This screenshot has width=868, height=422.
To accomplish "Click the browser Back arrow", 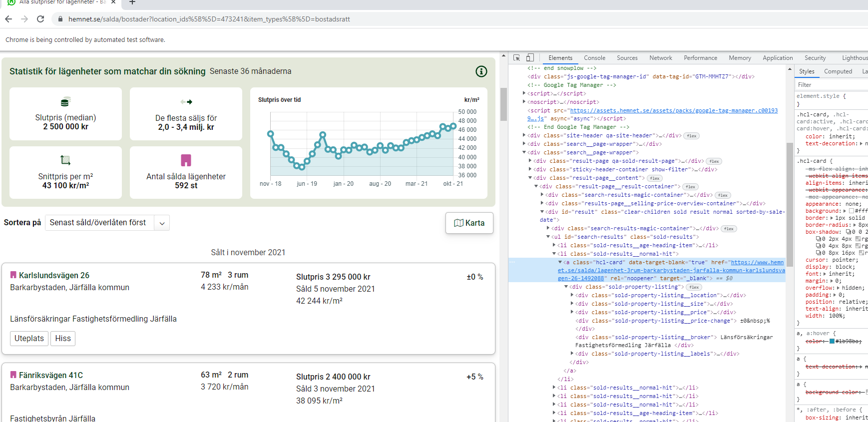I will pyautogui.click(x=8, y=19).
